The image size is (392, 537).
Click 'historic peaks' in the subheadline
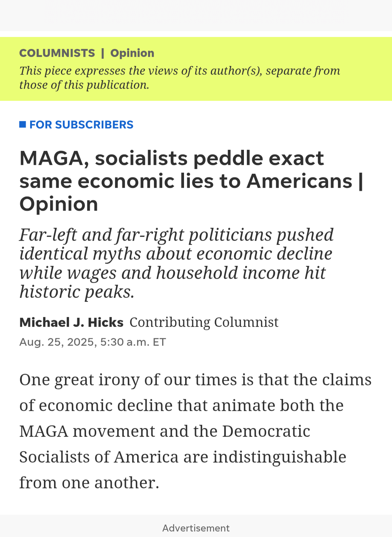[77, 292]
